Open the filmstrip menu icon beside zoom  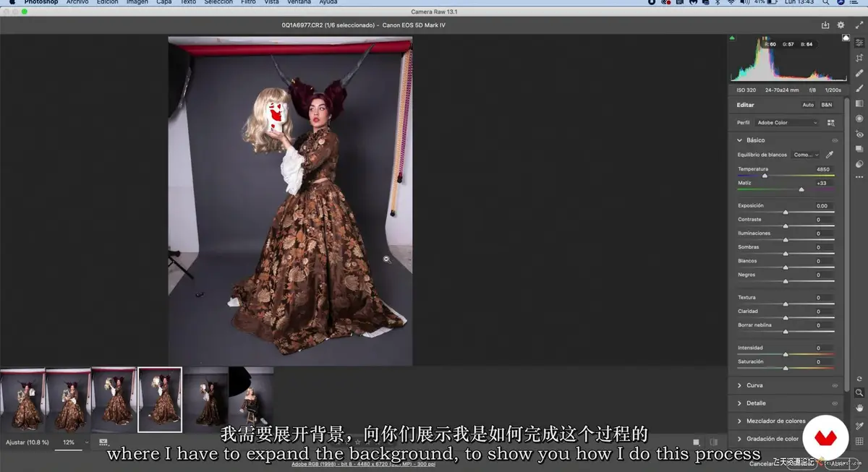point(103,442)
